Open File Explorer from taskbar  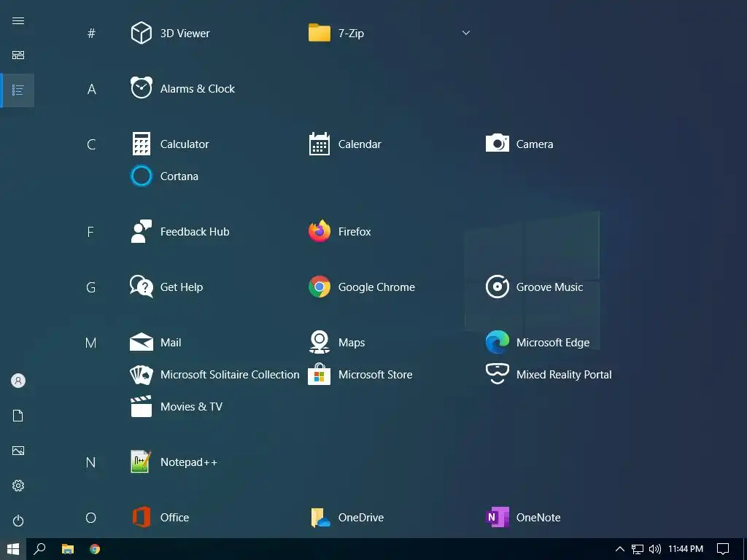pyautogui.click(x=68, y=549)
